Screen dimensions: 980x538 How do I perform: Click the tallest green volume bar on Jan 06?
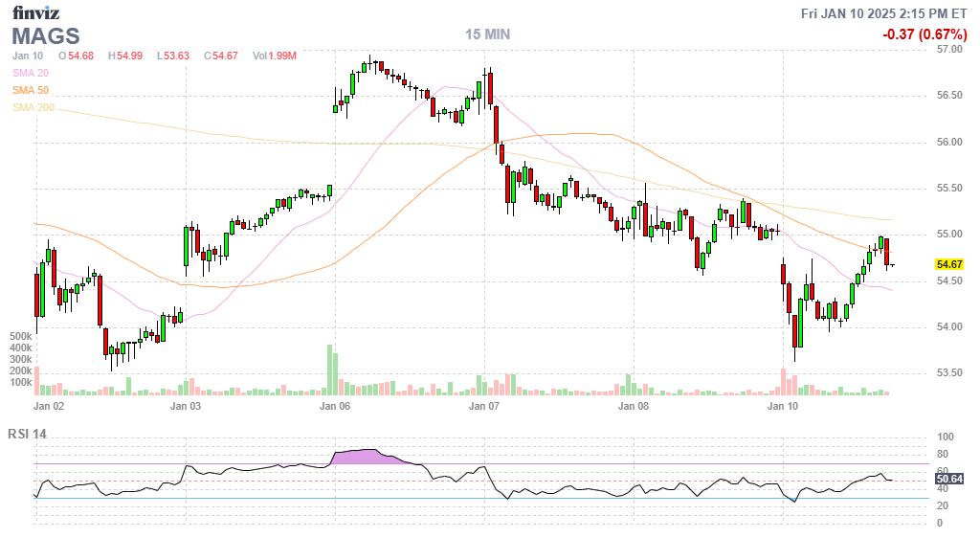point(329,370)
